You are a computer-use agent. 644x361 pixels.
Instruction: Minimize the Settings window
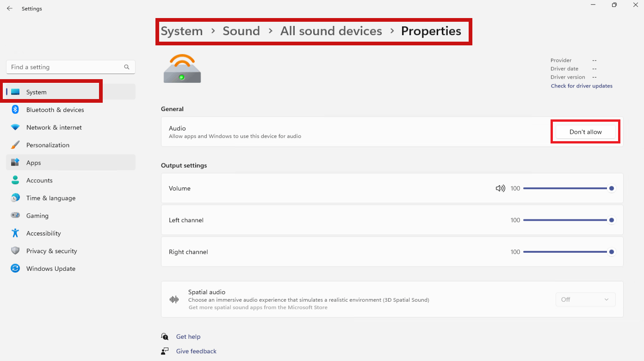coord(593,5)
